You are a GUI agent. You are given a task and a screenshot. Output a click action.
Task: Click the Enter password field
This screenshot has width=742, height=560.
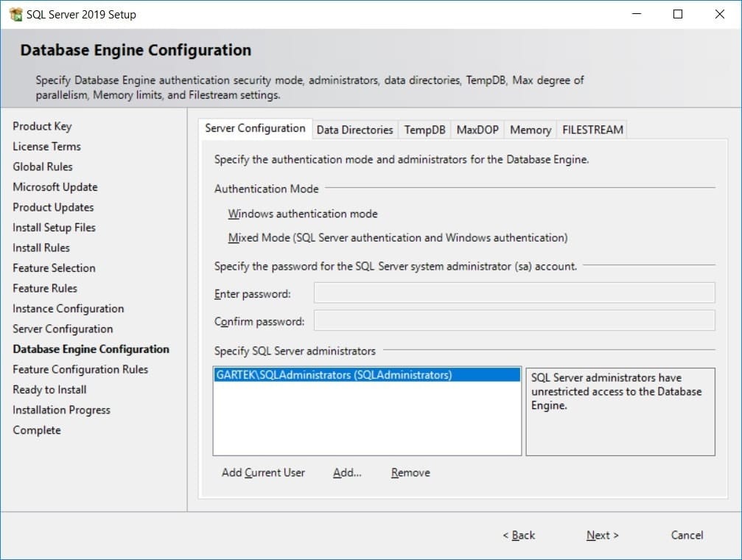(514, 293)
